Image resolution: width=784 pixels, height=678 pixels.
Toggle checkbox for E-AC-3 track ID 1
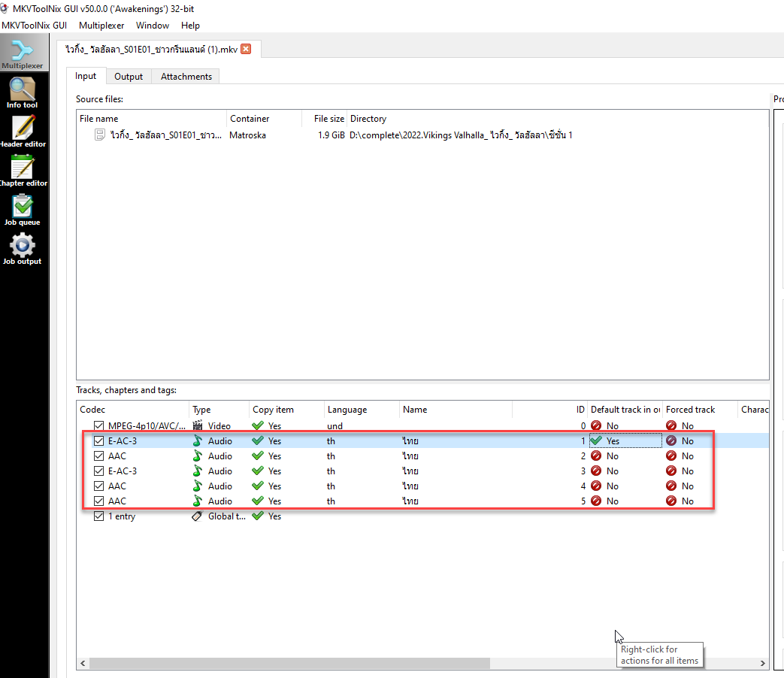pyautogui.click(x=99, y=441)
